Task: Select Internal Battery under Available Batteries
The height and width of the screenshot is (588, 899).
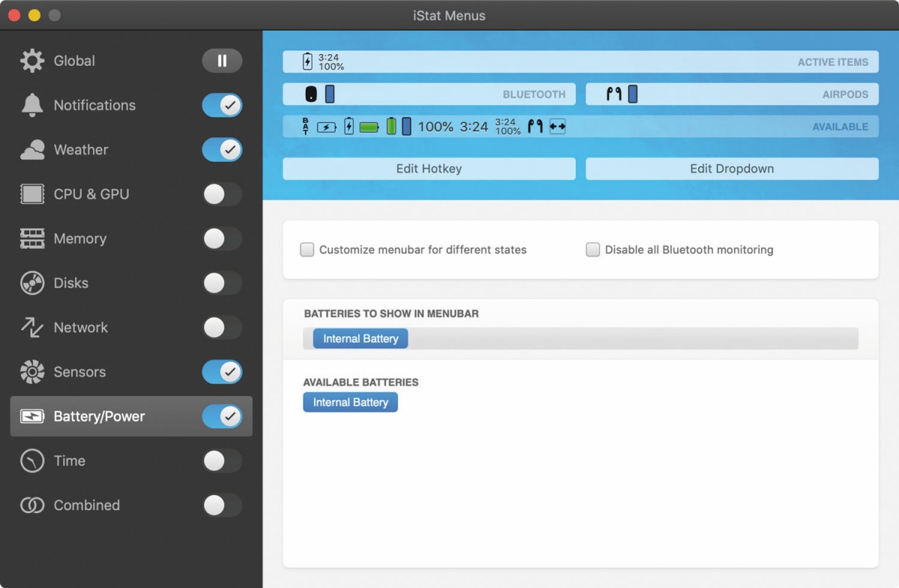Action: (x=351, y=402)
